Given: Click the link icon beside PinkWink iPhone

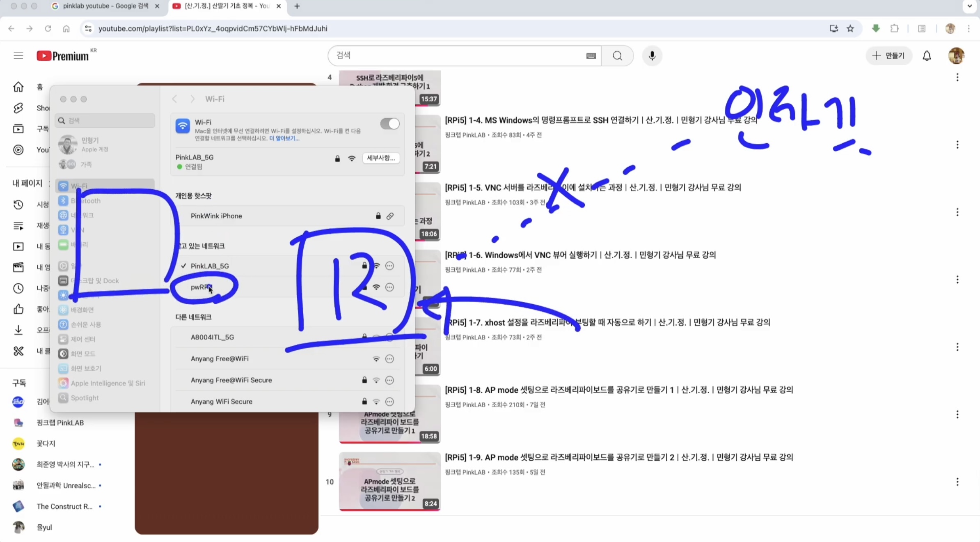Looking at the screenshot, I should point(390,216).
